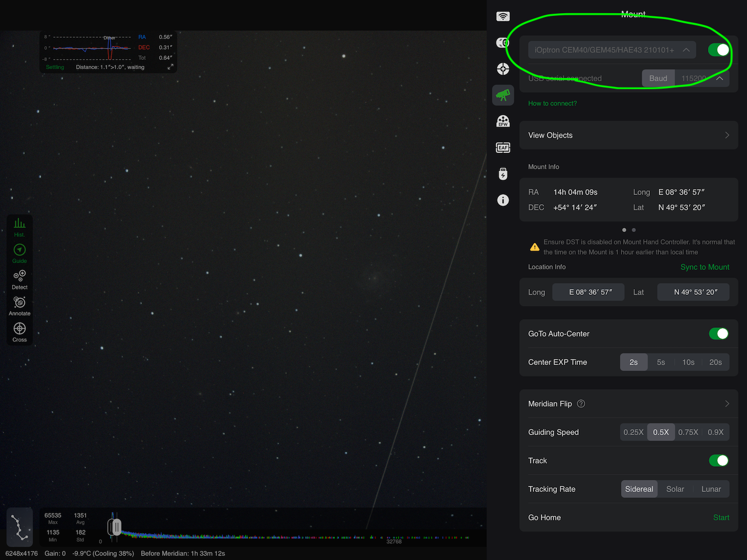Turn off the Track switch

tap(719, 460)
